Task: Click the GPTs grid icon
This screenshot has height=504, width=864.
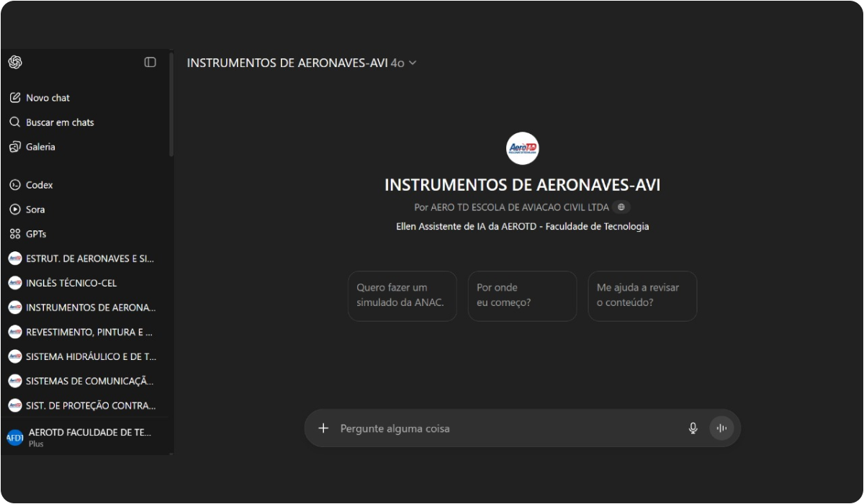Action: (15, 234)
